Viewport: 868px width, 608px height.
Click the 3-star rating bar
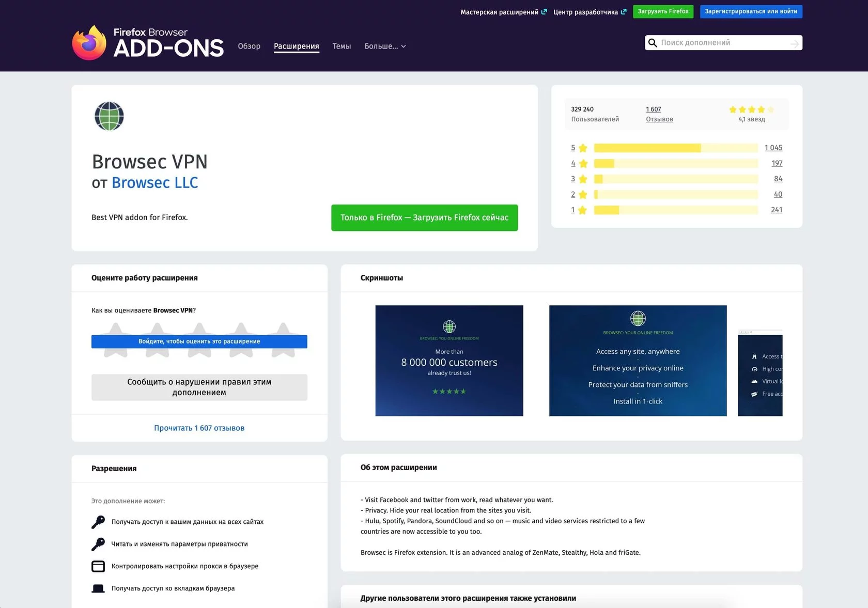click(676, 179)
